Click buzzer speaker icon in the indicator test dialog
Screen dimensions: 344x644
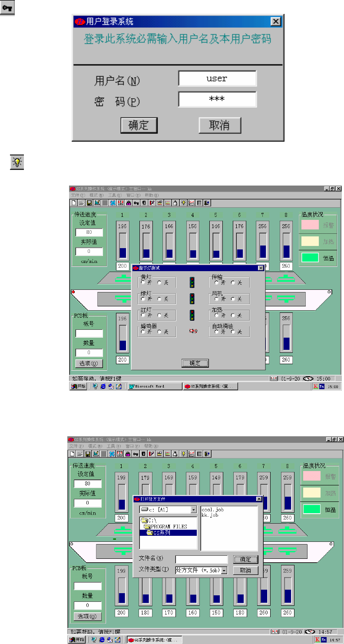[x=193, y=332]
